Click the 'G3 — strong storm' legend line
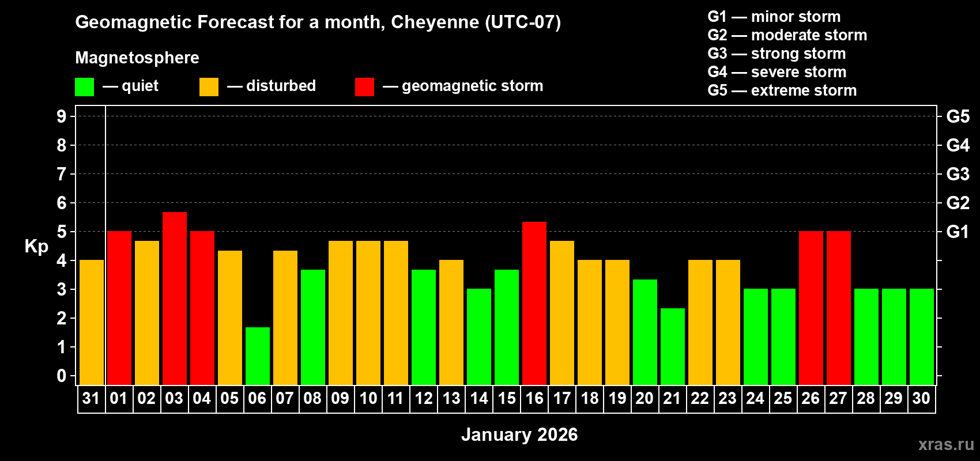 coord(777,54)
